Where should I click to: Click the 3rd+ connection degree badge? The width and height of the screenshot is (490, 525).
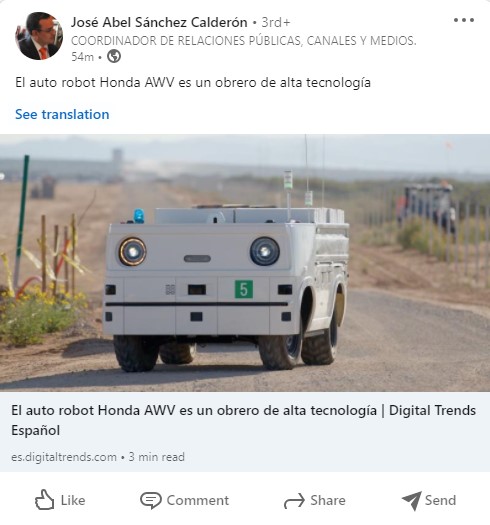click(276, 22)
